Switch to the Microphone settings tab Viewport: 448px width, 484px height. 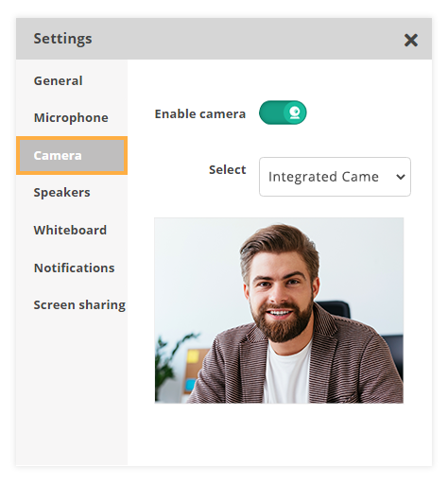(x=72, y=118)
